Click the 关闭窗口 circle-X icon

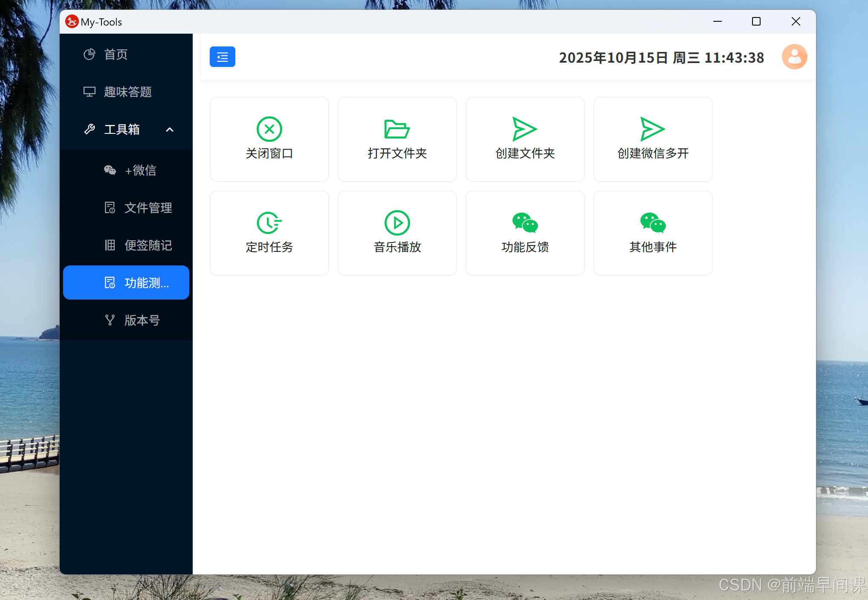(x=269, y=129)
